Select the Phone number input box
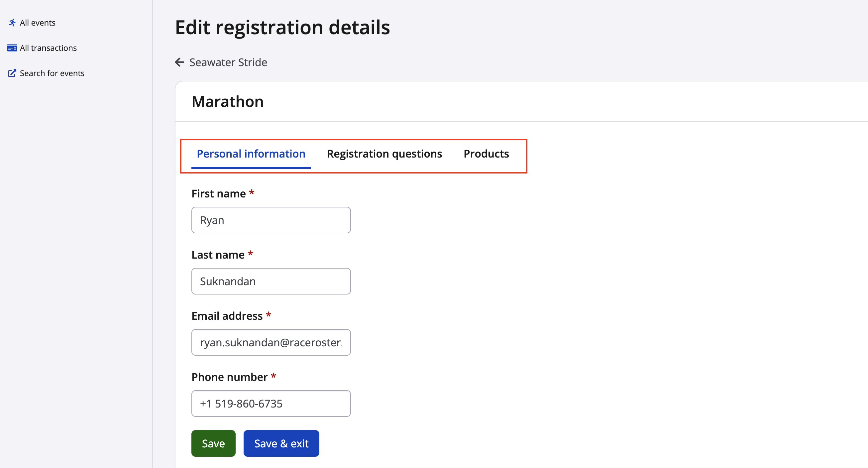868x468 pixels. point(271,403)
